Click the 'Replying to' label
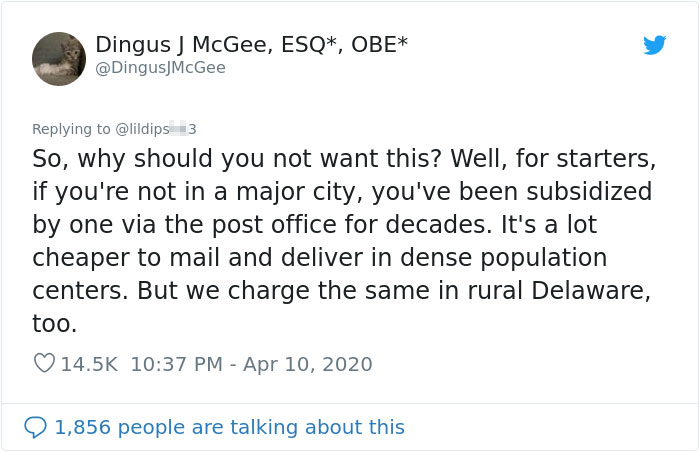700x452 pixels. (x=72, y=128)
